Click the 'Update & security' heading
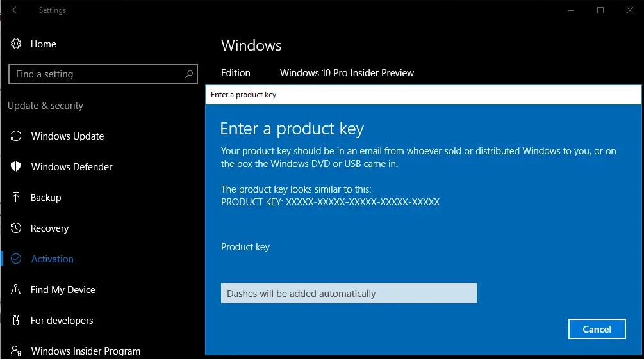Viewport: 644px width, 359px height. tap(45, 106)
